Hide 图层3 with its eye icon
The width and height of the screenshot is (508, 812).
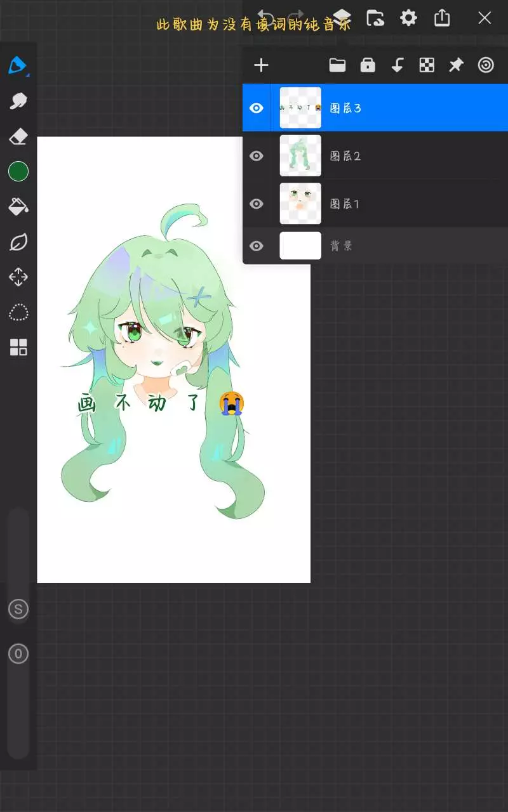(257, 108)
